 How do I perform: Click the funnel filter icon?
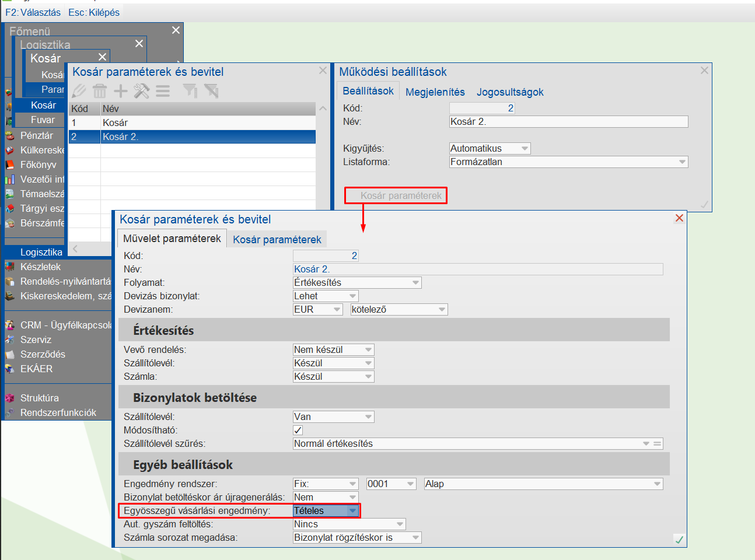tap(190, 91)
